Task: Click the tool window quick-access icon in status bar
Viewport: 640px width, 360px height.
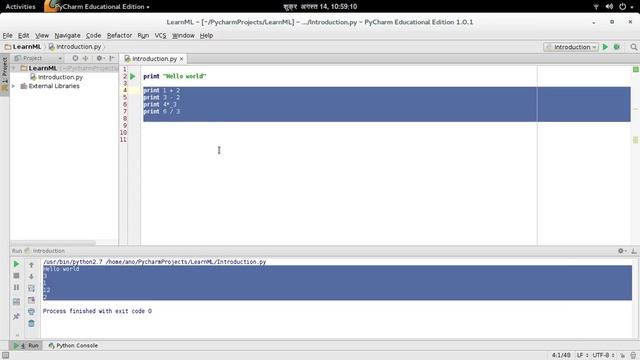Action: click(x=5, y=356)
